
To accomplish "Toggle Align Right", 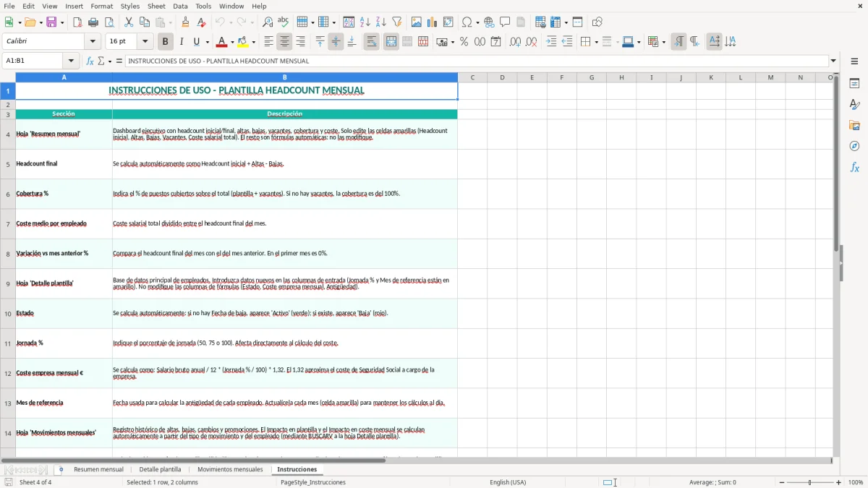I will pos(300,42).
